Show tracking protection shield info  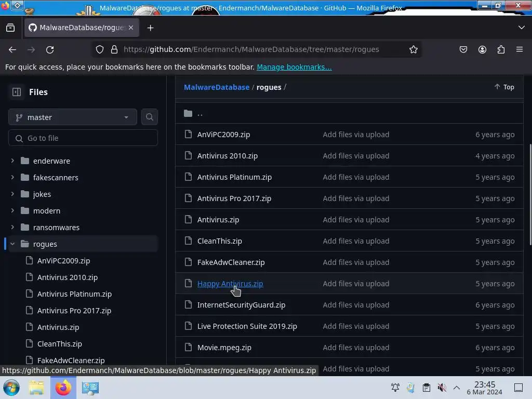(x=99, y=49)
